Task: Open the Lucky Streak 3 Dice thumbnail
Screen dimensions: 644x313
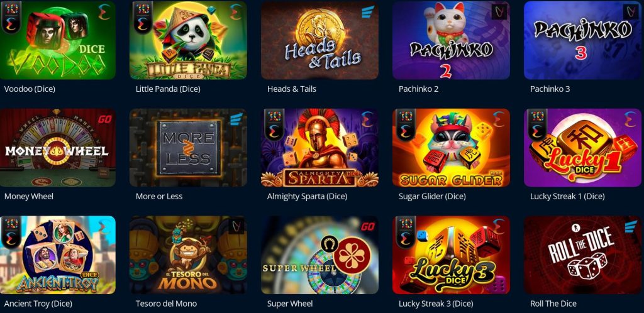Action: pos(451,255)
